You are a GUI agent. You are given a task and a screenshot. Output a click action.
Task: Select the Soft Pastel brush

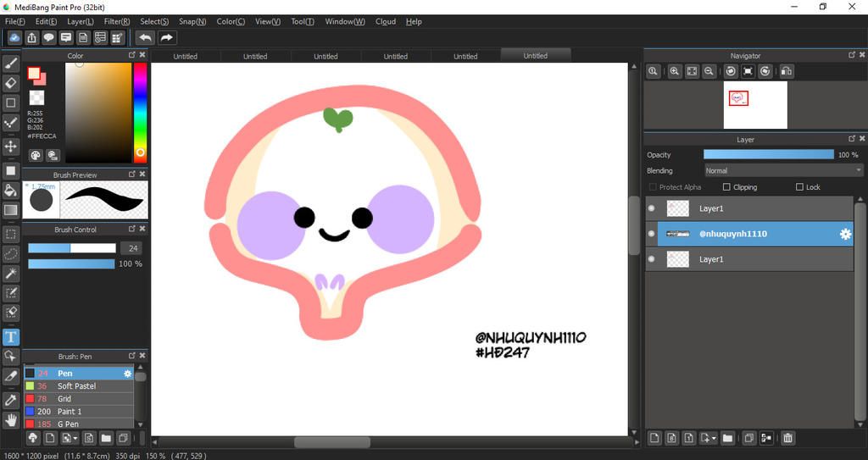pyautogui.click(x=76, y=386)
